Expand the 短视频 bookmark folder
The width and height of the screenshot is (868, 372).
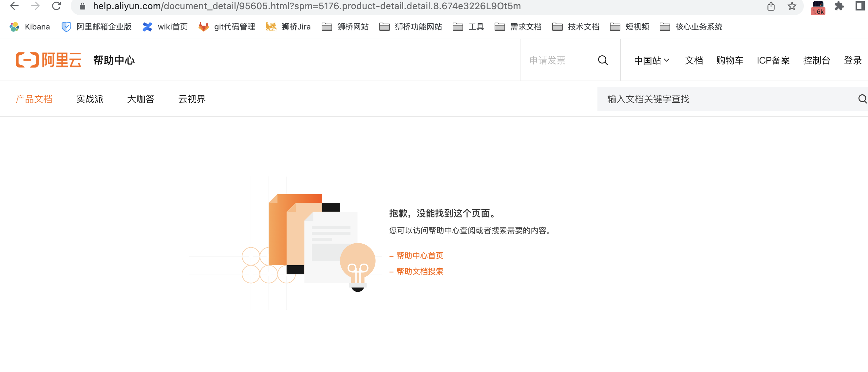click(630, 27)
